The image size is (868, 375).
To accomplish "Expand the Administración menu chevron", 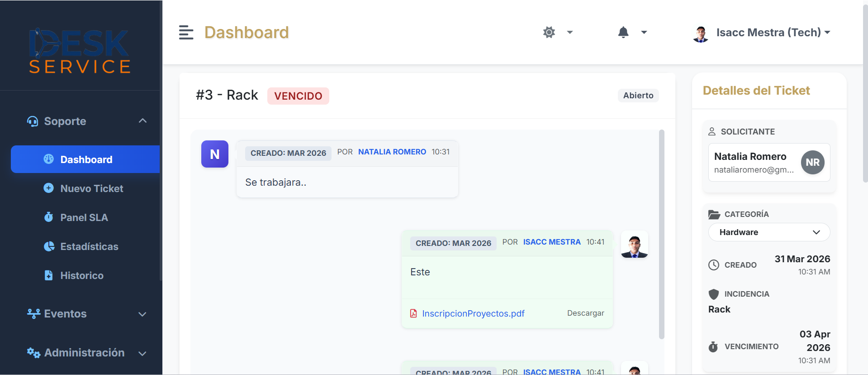I will point(142,353).
